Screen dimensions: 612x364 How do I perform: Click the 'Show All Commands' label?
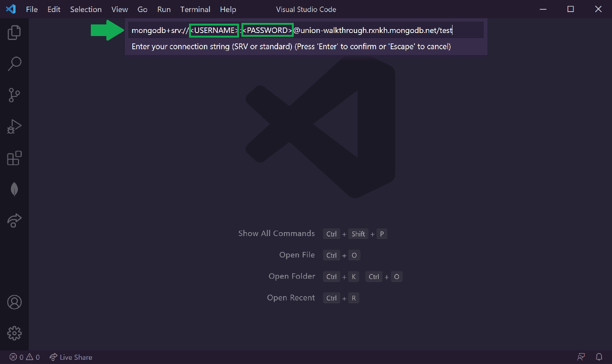[276, 233]
